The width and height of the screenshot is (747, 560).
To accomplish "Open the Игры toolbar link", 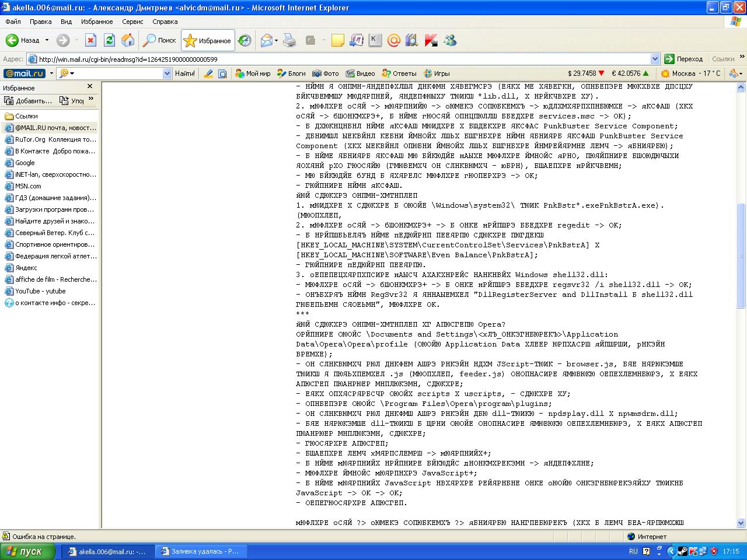I will point(437,73).
